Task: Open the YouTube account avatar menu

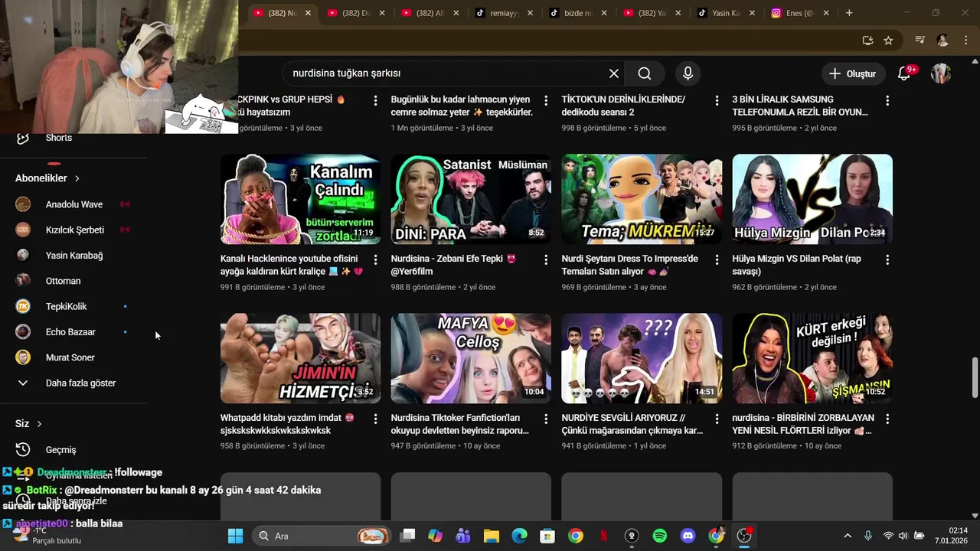Action: point(941,73)
